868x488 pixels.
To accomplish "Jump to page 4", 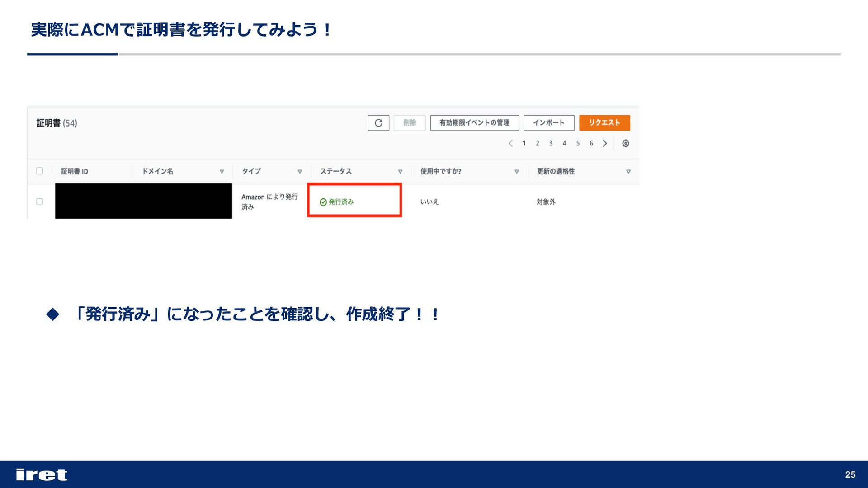I will pyautogui.click(x=564, y=143).
